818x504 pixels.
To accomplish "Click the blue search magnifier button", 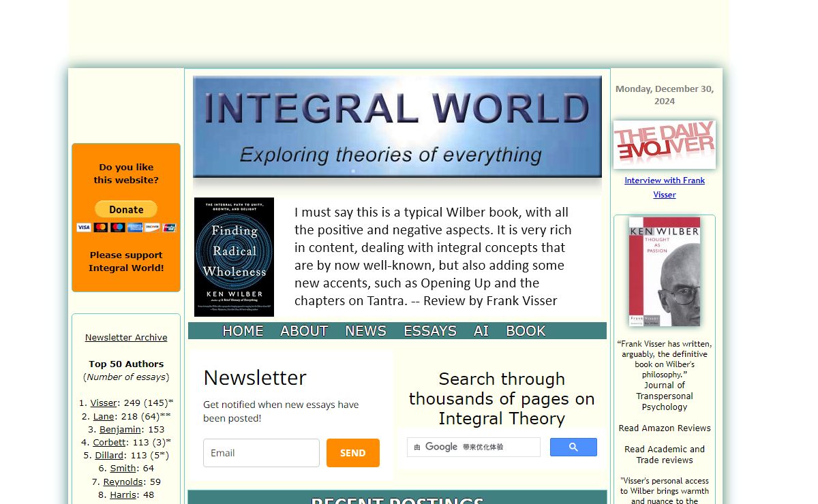I will click(573, 447).
